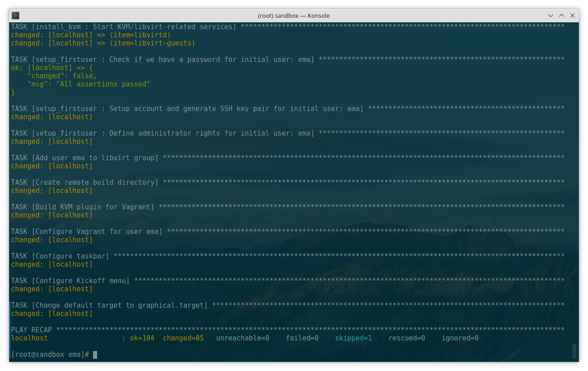Screen dimensions: 588x371
Task: Select the 'failed=0' recap value
Action: tap(302, 338)
